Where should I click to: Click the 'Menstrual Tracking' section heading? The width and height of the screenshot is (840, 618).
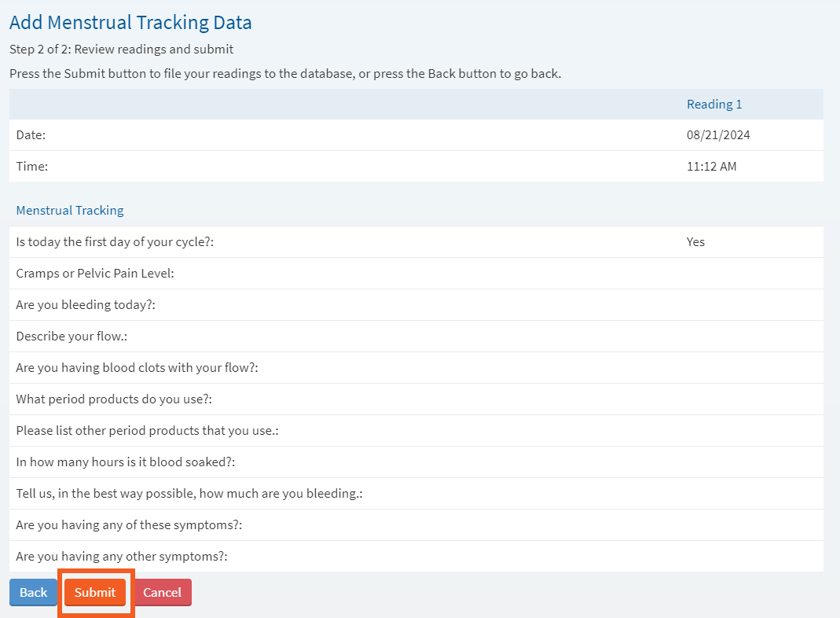[70, 211]
